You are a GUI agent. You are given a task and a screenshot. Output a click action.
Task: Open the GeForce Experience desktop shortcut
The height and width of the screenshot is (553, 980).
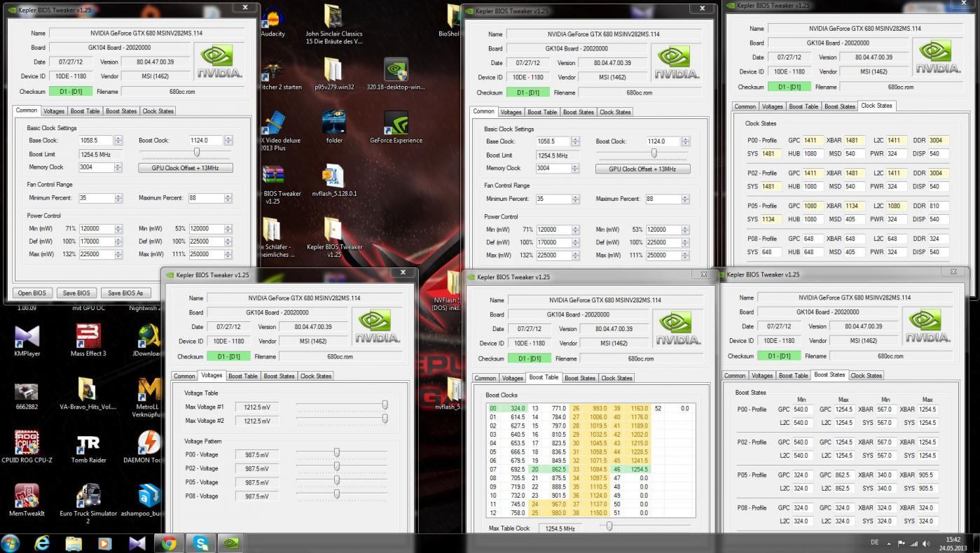[396, 127]
